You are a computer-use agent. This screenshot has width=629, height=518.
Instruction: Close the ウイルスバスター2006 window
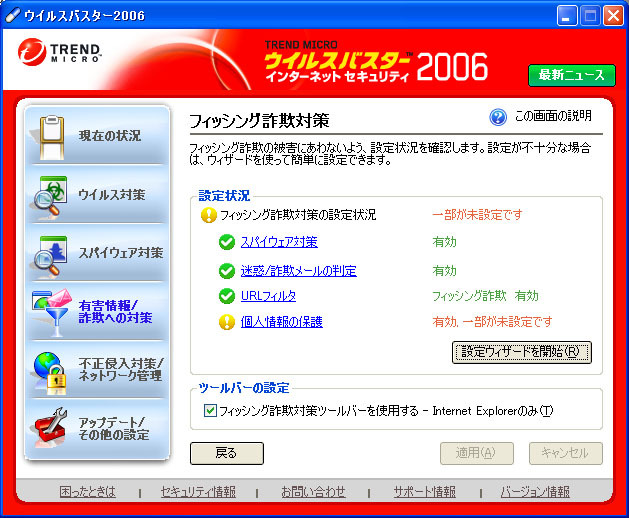pos(614,16)
